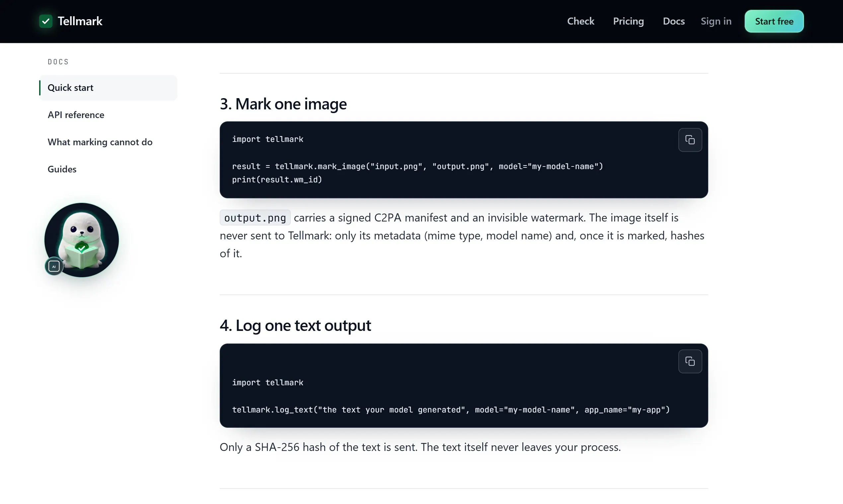This screenshot has height=504, width=843.
Task: Click the Sign in link
Action: coord(716,21)
